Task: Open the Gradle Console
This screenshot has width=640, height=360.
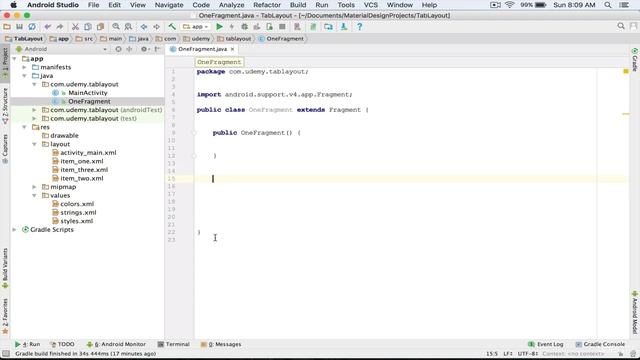Action: click(600, 344)
